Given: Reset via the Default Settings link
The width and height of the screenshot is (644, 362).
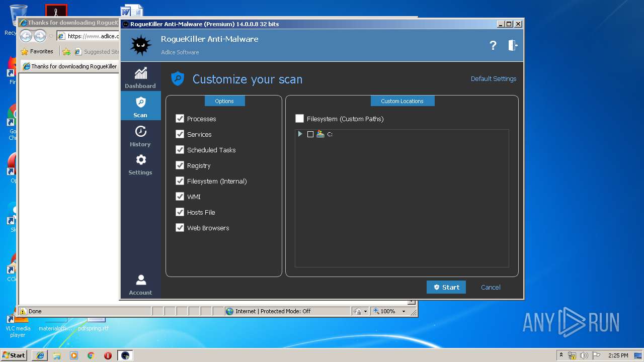Looking at the screenshot, I should tap(494, 79).
